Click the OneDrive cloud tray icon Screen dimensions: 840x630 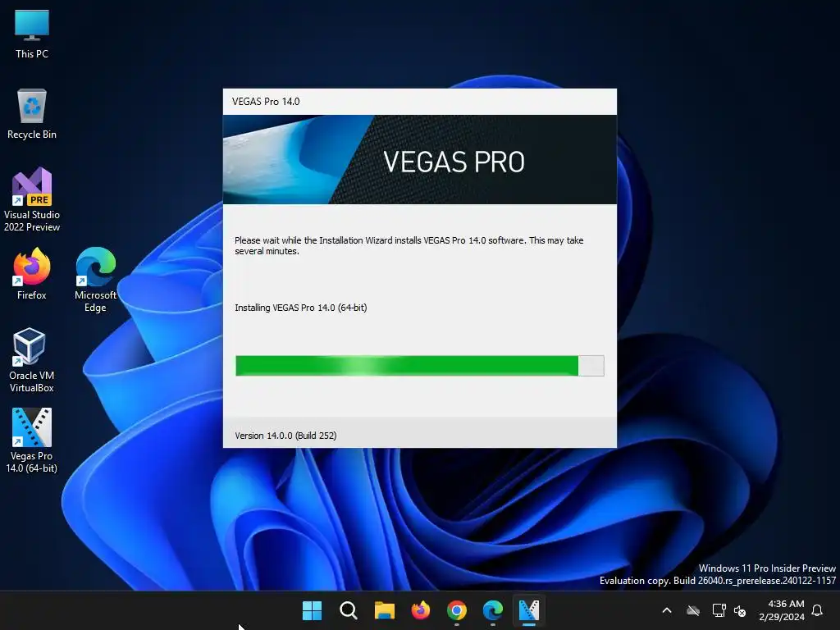(x=693, y=610)
